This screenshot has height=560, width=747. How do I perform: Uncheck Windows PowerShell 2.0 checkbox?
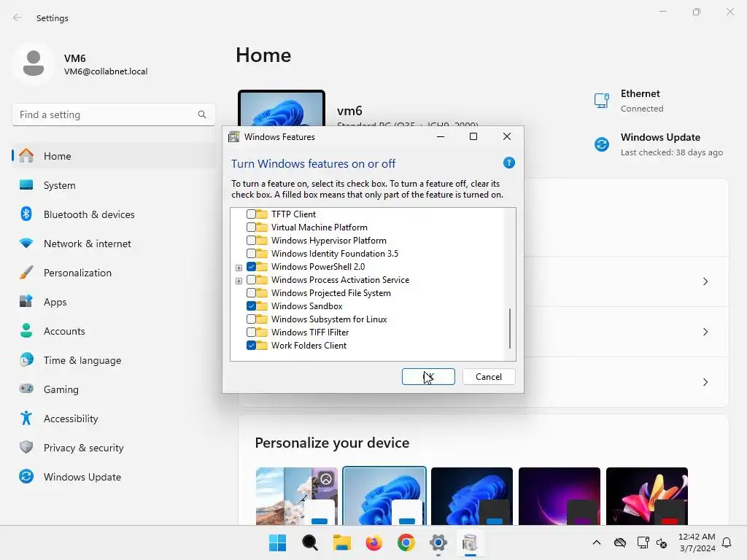[x=251, y=267]
